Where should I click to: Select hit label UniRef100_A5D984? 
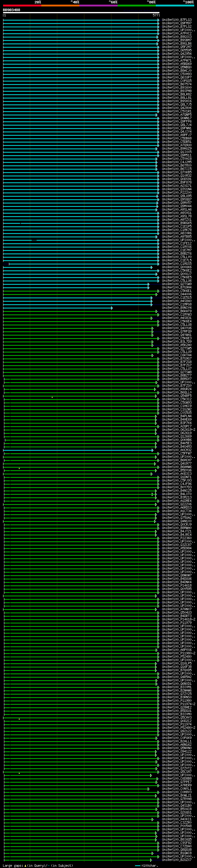point(177,548)
